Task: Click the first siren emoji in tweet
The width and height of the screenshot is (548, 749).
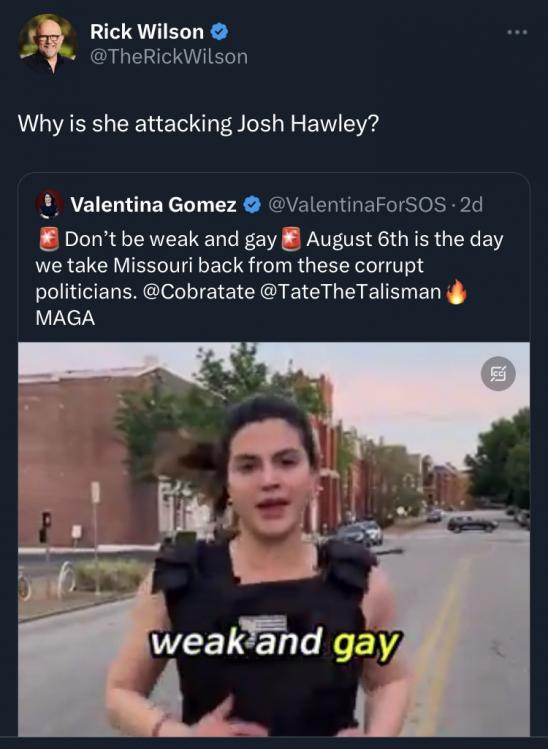Action: coord(48,239)
